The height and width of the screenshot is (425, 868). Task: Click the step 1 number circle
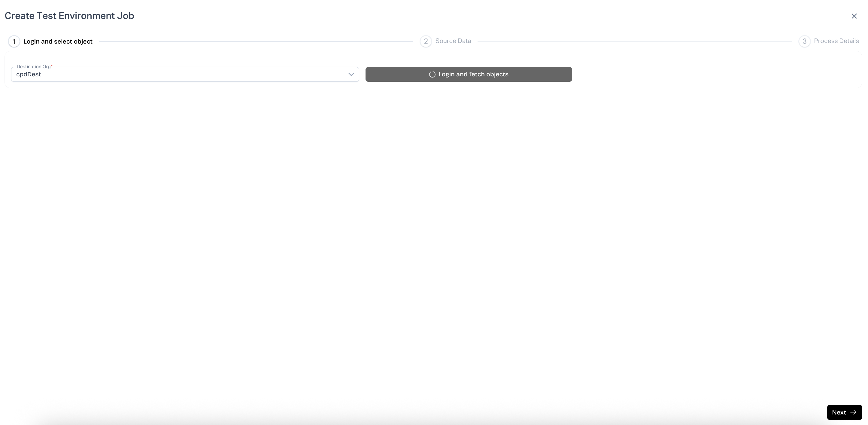[14, 41]
